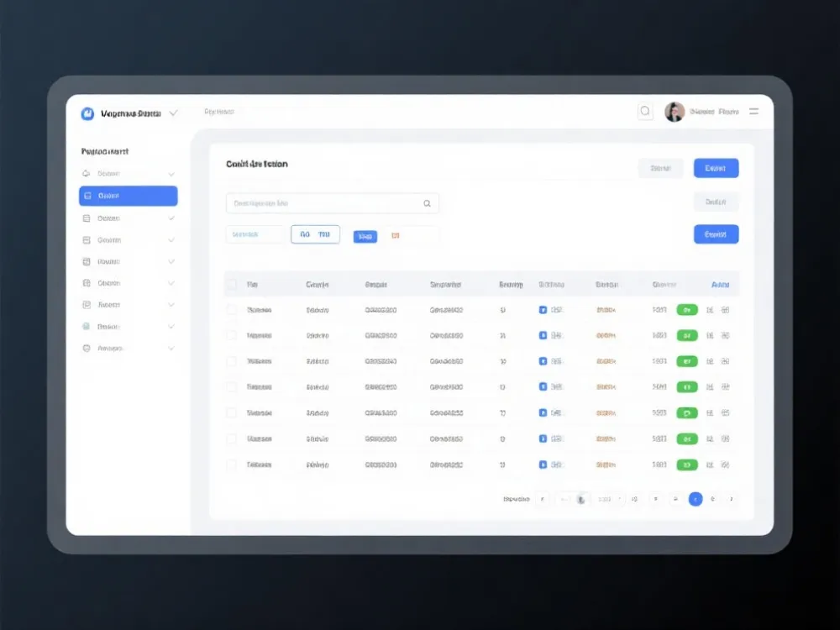The height and width of the screenshot is (630, 840).
Task: Tick the checkbox of the first table row
Action: (x=232, y=310)
